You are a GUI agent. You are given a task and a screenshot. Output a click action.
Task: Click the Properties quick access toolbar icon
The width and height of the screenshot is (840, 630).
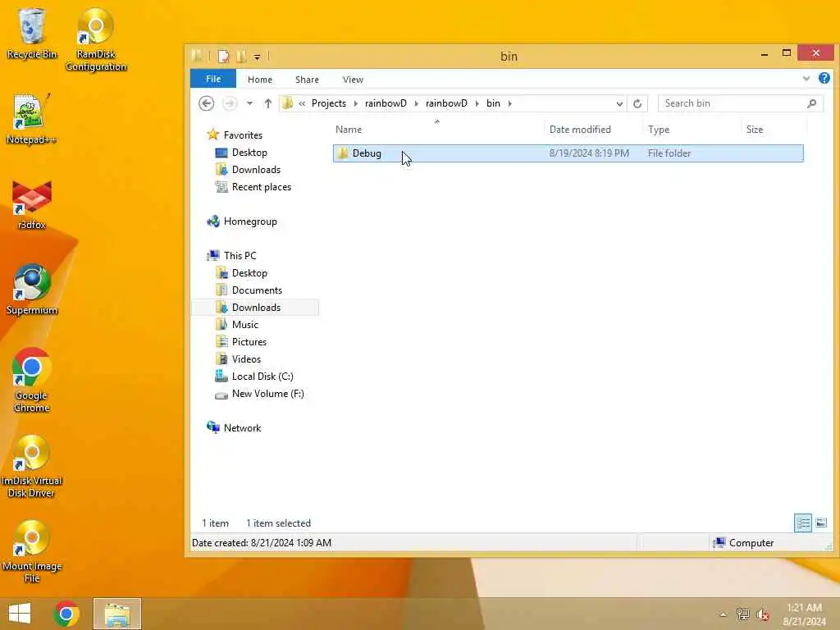click(x=223, y=57)
